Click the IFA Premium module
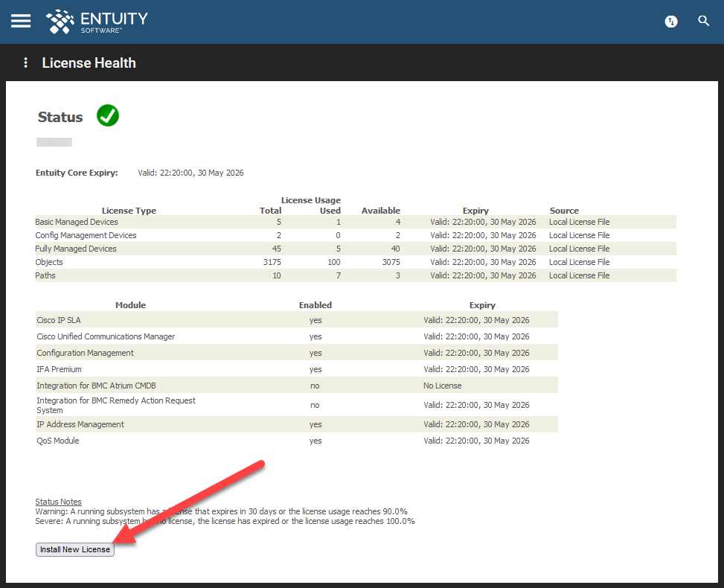Image resolution: width=724 pixels, height=588 pixels. (59, 369)
